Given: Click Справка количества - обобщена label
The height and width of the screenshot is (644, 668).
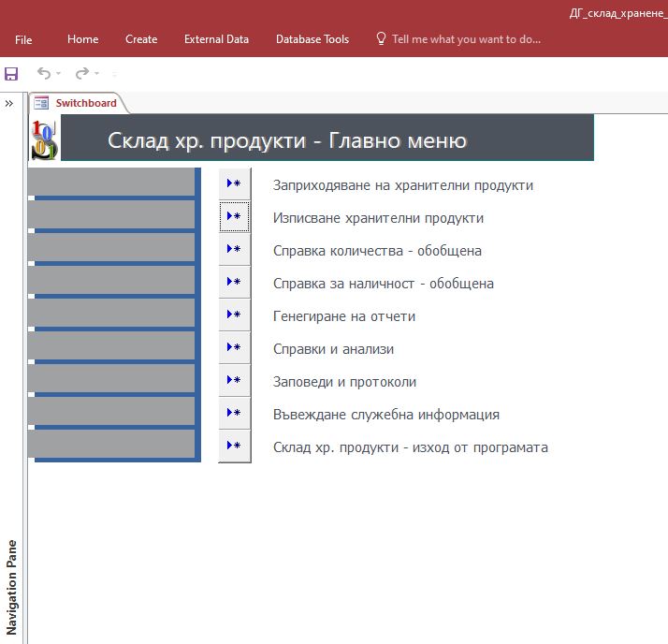Looking at the screenshot, I should coord(377,251).
